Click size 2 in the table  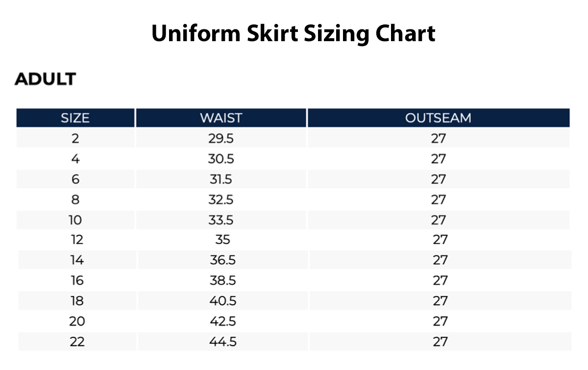click(75, 139)
